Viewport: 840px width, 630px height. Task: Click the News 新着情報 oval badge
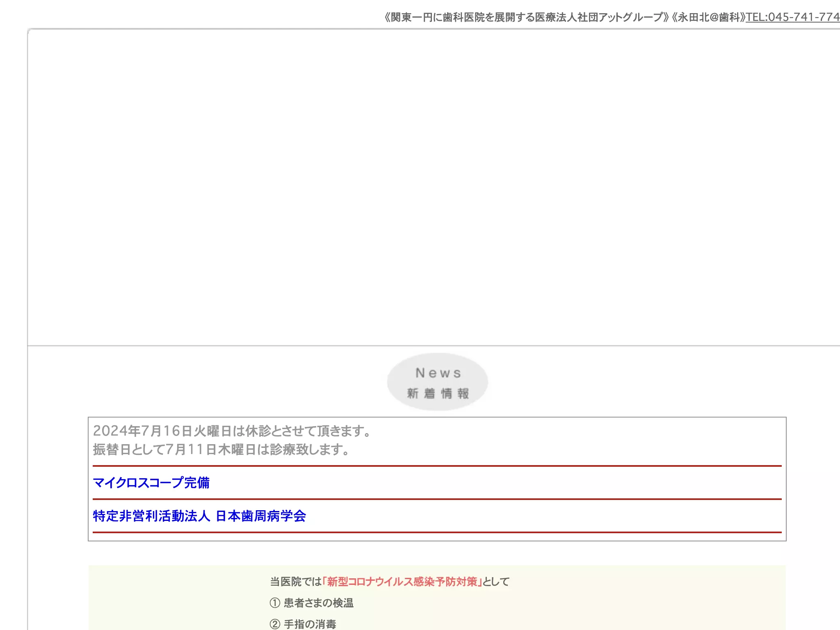438,382
